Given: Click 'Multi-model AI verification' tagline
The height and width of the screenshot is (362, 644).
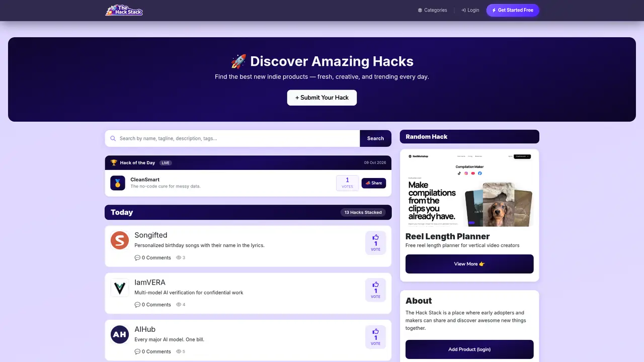Looking at the screenshot, I should pyautogui.click(x=189, y=293).
